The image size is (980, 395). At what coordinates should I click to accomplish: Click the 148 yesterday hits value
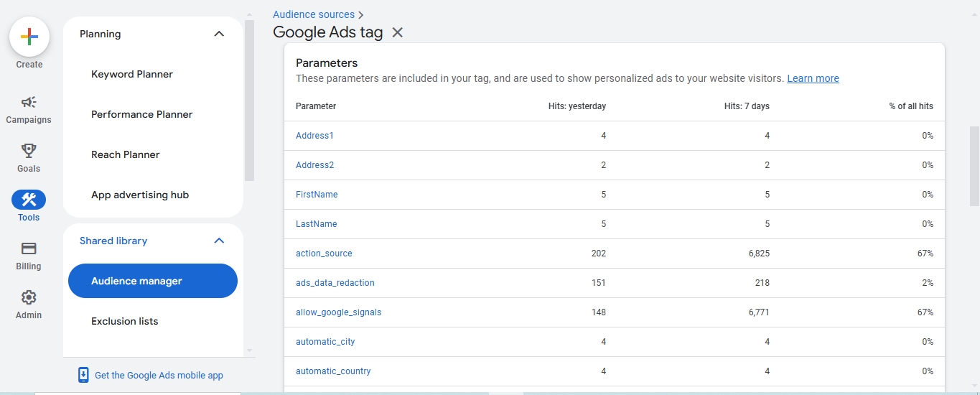click(599, 312)
